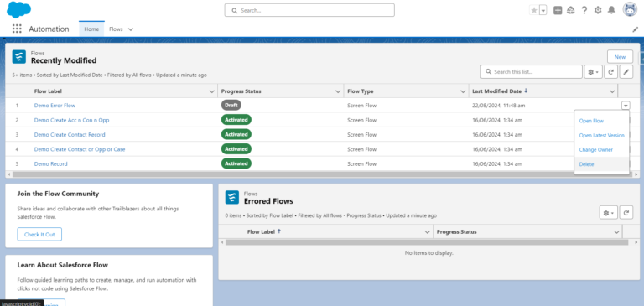Click the global Search field
The height and width of the screenshot is (306, 644).
[x=309, y=10]
